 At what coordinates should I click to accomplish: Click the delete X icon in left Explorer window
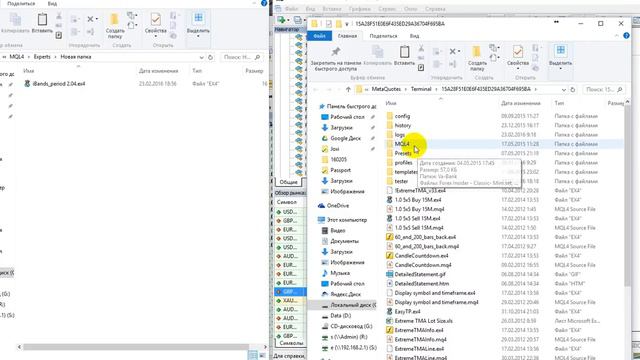(x=90, y=19)
